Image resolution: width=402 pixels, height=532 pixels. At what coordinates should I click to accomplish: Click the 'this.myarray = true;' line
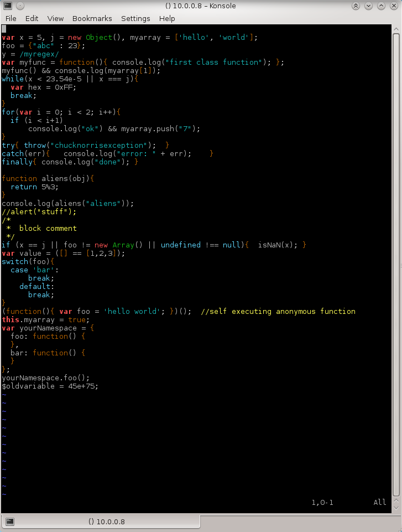tap(46, 320)
